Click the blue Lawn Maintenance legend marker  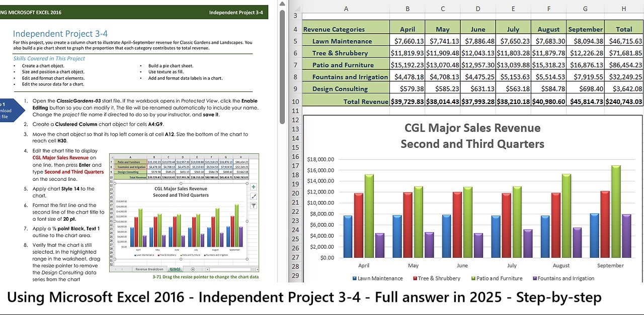(x=355, y=278)
